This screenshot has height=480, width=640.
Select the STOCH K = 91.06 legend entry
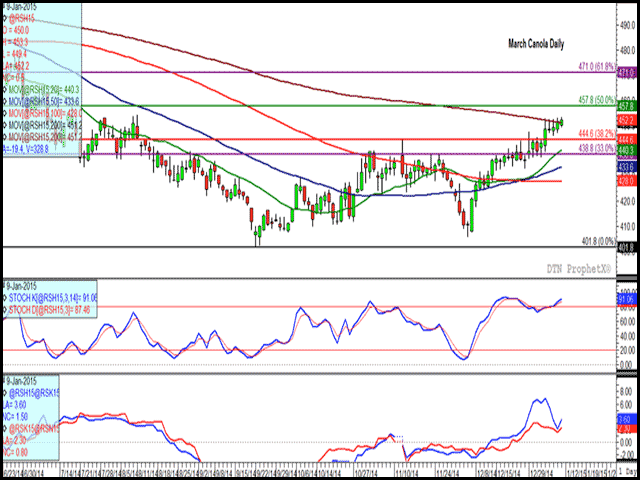[52, 296]
